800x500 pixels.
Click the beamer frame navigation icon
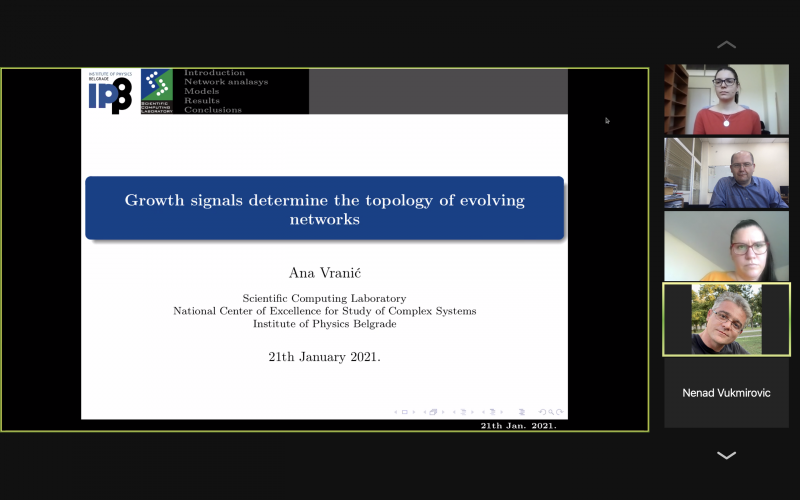(432, 411)
